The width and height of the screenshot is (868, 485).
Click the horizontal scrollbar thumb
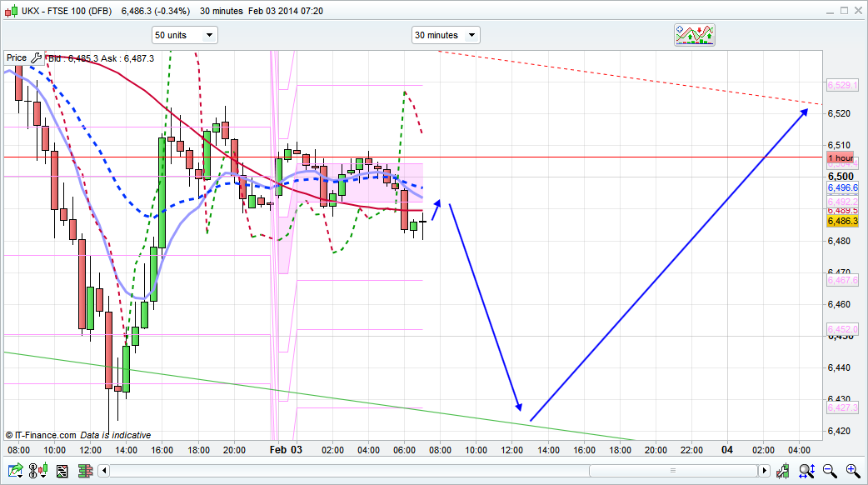click(675, 471)
